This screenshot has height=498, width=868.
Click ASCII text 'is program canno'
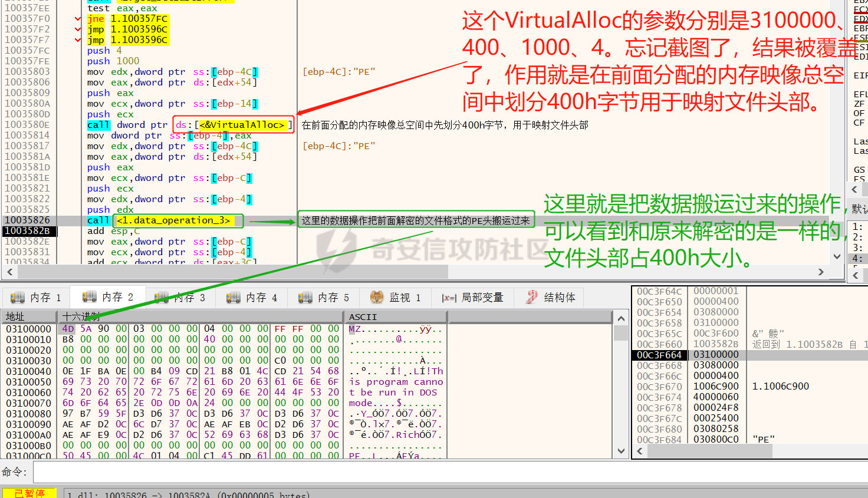tap(396, 382)
